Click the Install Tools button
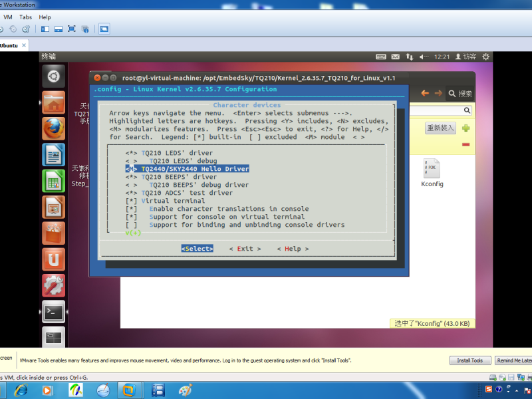This screenshot has height=399, width=532. point(469,360)
